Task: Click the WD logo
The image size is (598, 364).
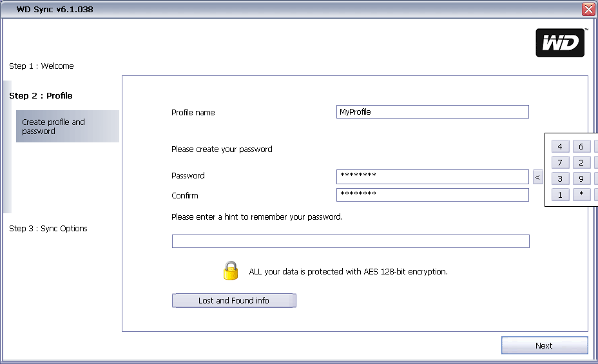Action: point(560,43)
